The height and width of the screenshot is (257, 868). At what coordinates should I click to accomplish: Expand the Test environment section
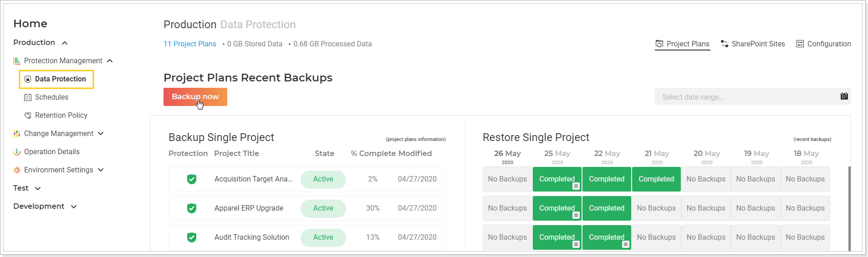38,188
